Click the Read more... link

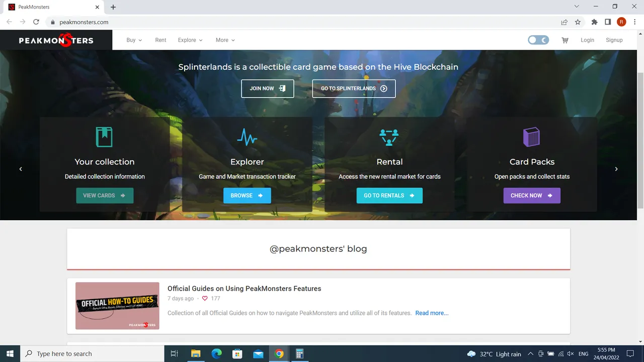(432, 313)
